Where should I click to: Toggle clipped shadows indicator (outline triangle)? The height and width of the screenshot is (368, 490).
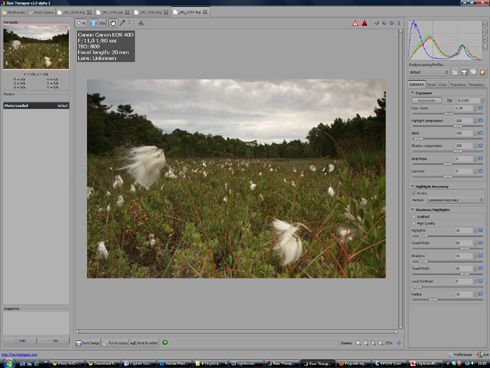[x=355, y=23]
